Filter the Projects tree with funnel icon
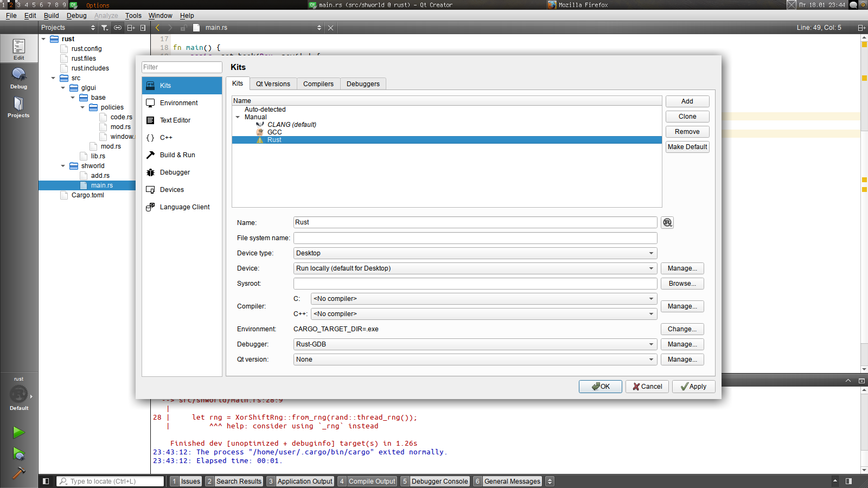868x488 pixels. (x=105, y=28)
